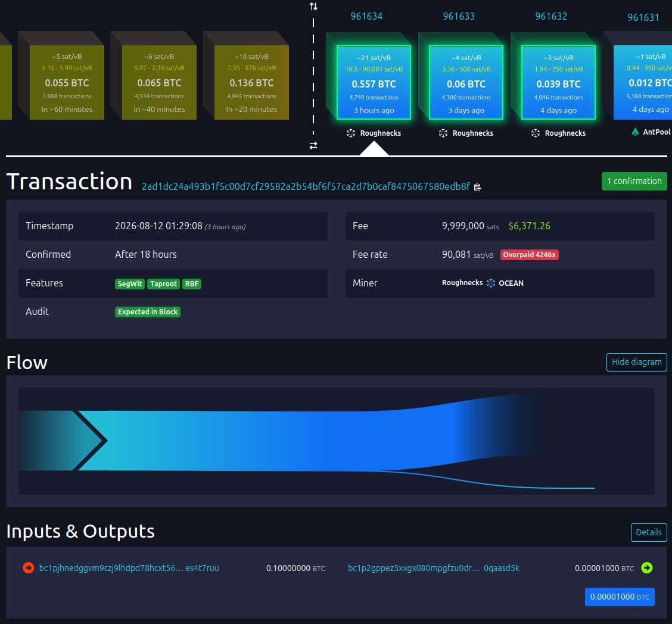Screen dimensions: 672x624
Task: Click the wide blue fee flow band in the diagram
Action: (x=300, y=441)
